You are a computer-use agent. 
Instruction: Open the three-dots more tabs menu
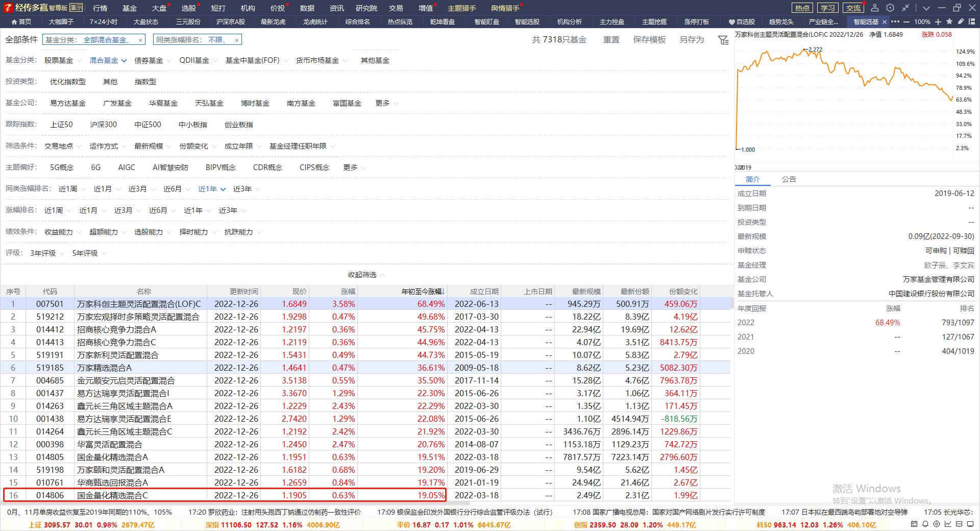coord(895,22)
